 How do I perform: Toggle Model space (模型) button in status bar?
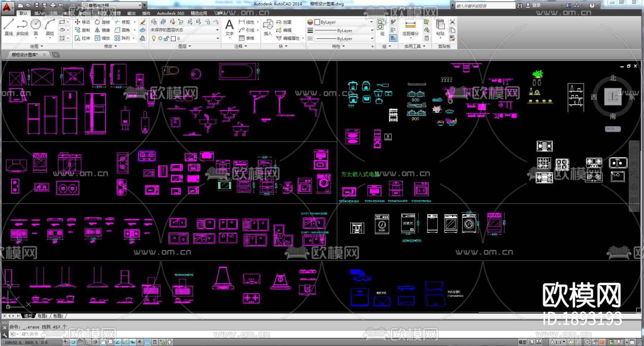(x=522, y=342)
